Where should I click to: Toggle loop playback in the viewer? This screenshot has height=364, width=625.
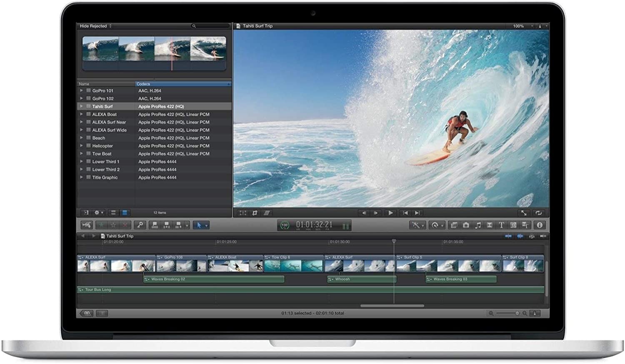point(539,213)
